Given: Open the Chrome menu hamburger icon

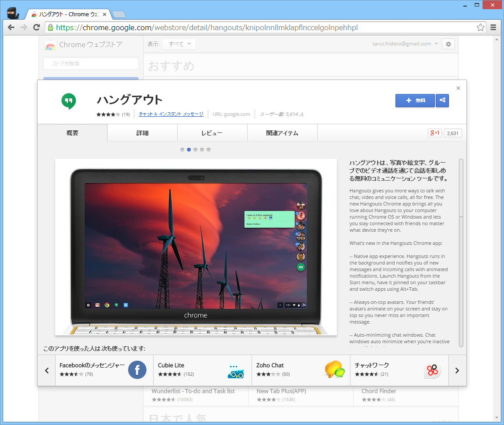Looking at the screenshot, I should point(494,27).
